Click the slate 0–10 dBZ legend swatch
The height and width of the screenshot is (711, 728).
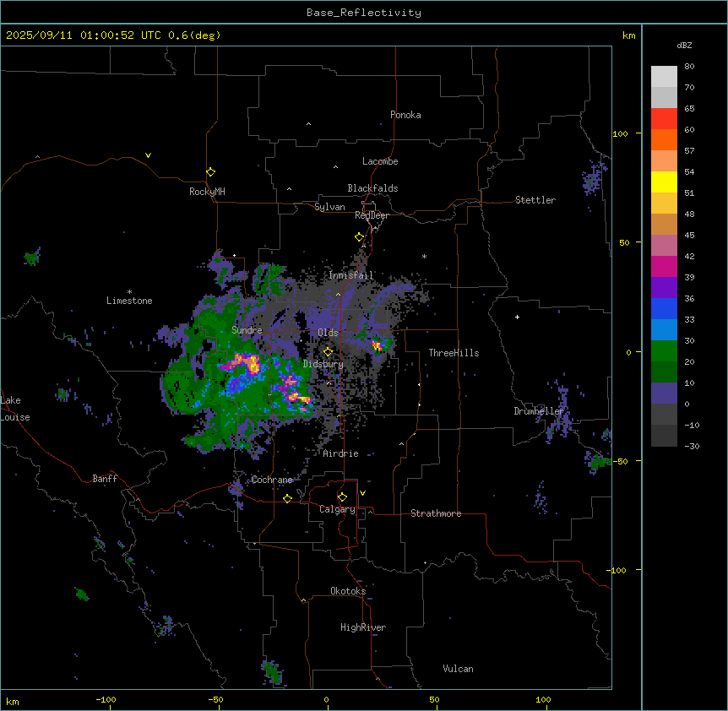[664, 393]
